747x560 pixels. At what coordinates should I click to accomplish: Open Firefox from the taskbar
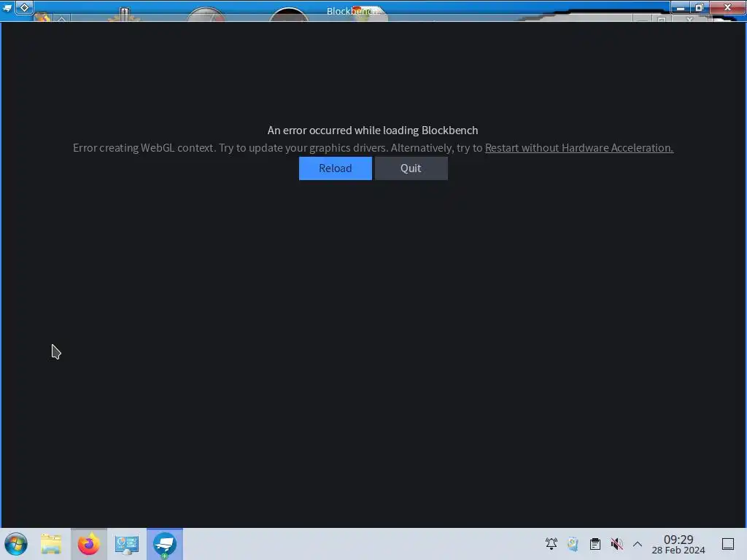(88, 544)
